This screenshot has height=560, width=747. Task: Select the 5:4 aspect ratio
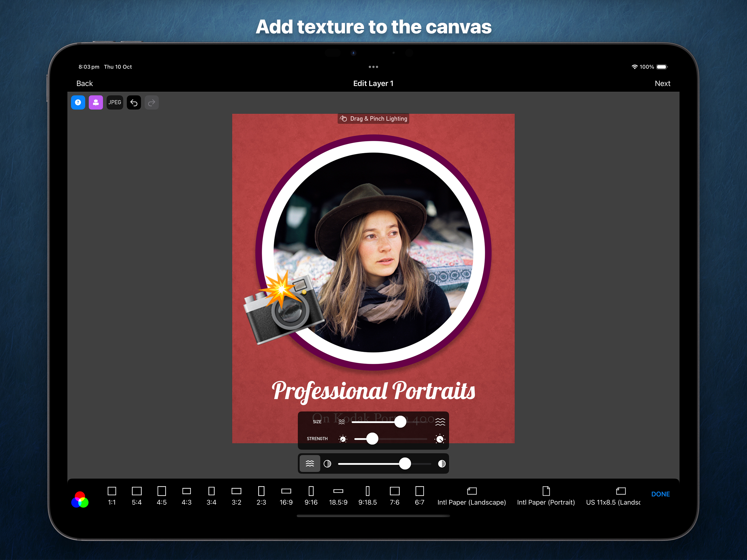pos(137,496)
